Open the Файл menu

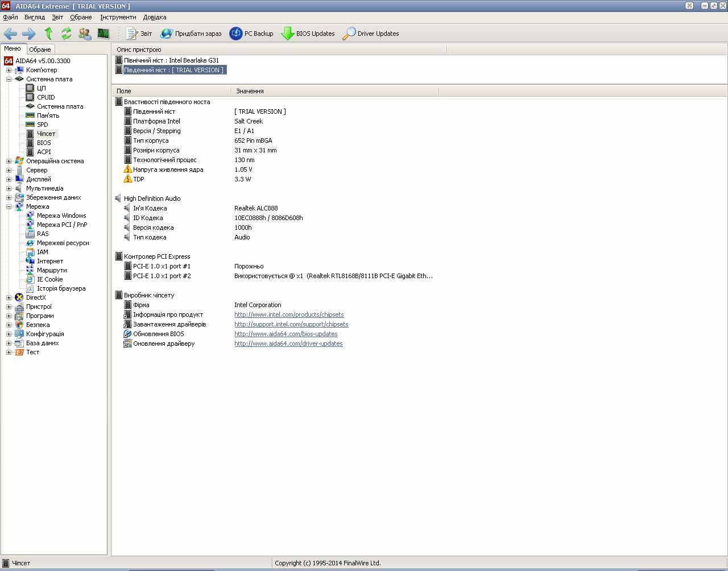tap(10, 17)
